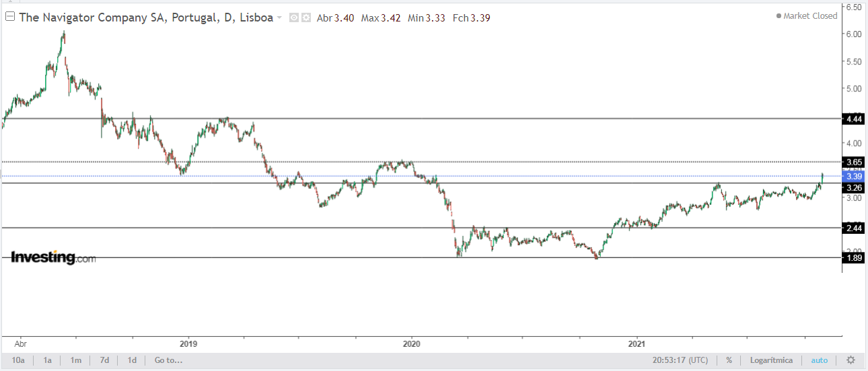Select the 3.26 horizontal line label
The height and width of the screenshot is (371, 868).
(853, 188)
